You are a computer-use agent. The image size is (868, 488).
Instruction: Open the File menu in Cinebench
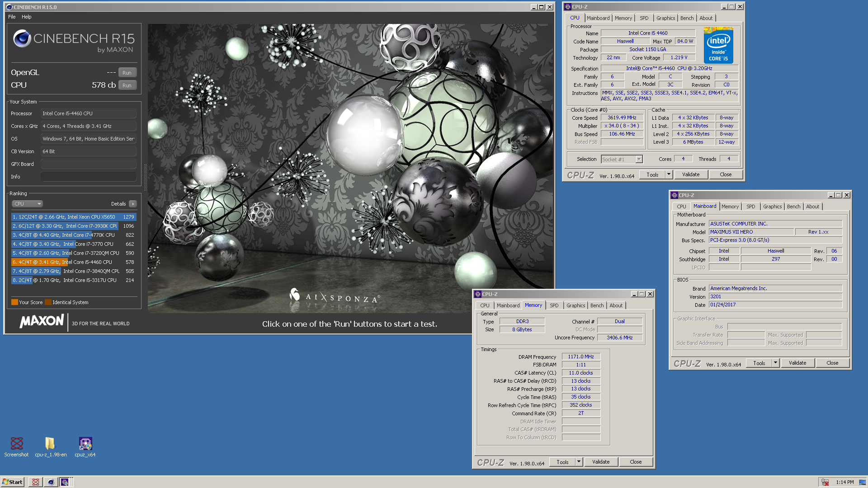12,17
